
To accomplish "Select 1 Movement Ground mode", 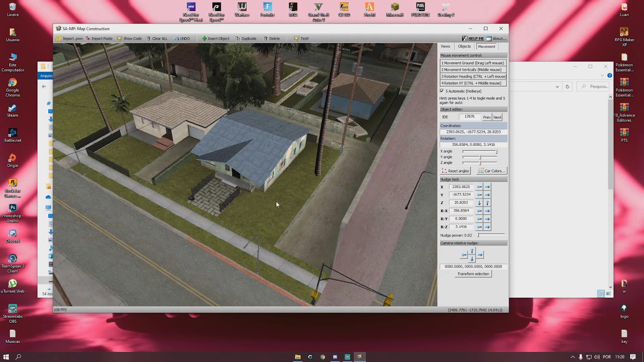I will 473,63.
